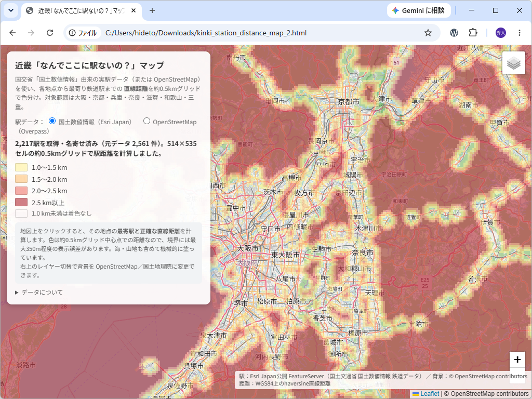Click the E25 route shield on map
Screen dimensions: 532x399
425,283
